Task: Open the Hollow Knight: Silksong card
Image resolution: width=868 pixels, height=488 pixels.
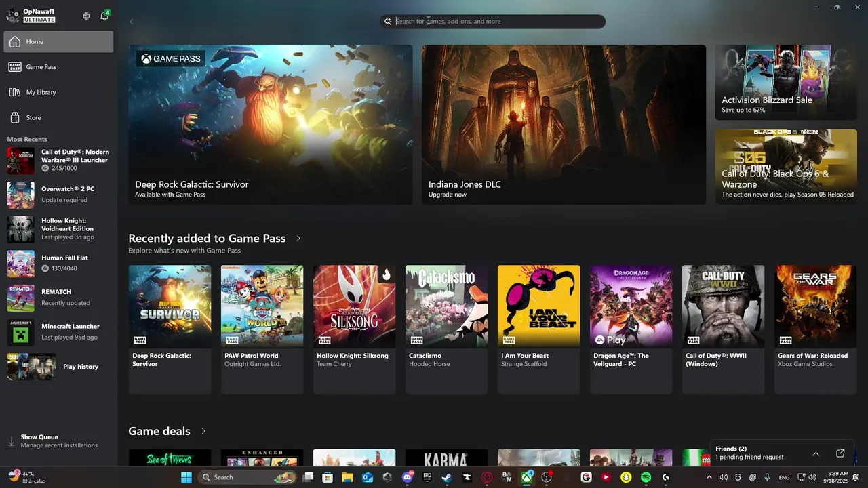Action: tap(354, 329)
